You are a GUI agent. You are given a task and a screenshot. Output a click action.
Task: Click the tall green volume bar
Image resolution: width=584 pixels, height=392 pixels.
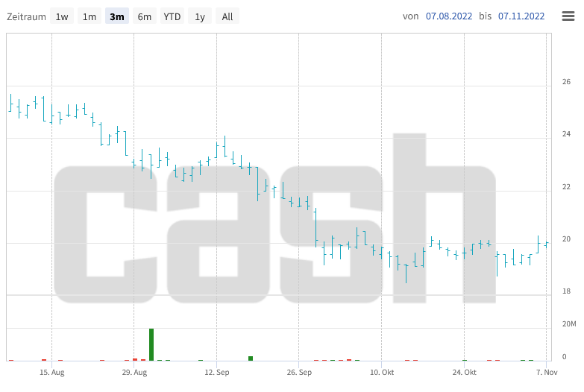(151, 345)
